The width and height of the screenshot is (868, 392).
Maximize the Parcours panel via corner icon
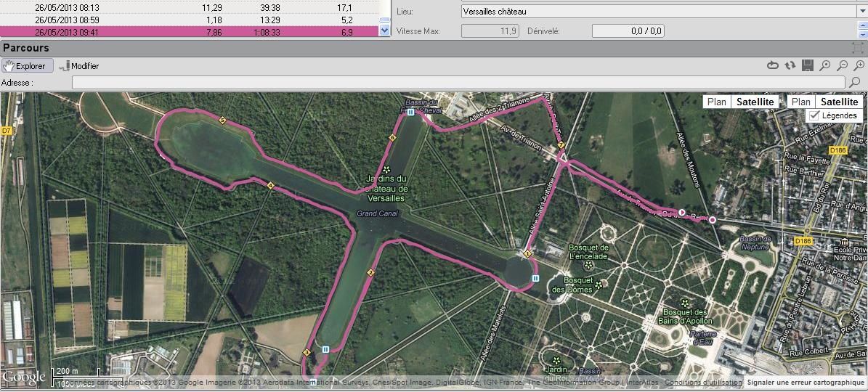[857, 48]
